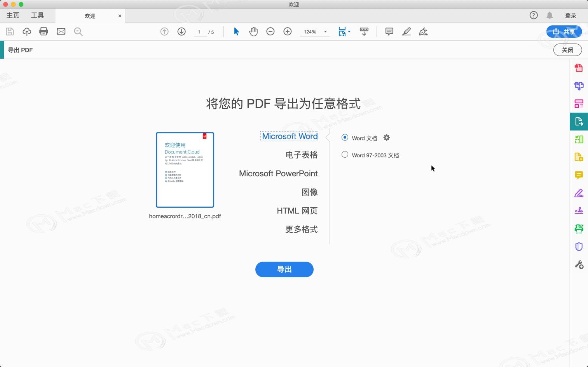Open the help question mark icon
The image size is (588, 367).
[534, 15]
